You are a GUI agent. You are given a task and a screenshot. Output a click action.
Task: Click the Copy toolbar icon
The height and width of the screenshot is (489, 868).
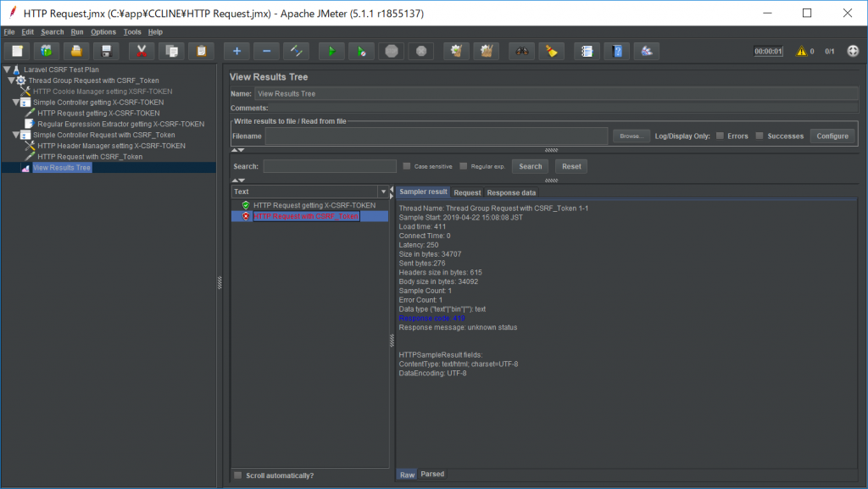tap(171, 52)
